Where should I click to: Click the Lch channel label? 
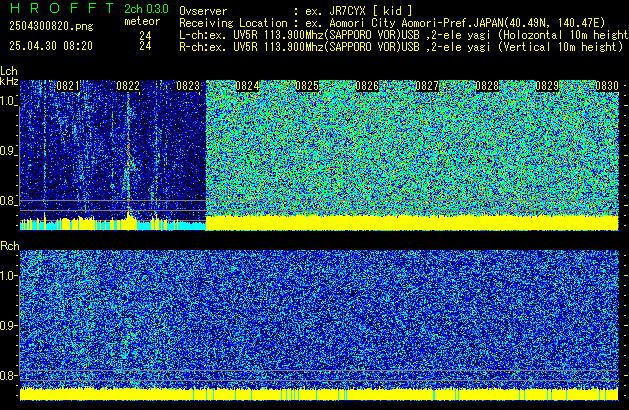coord(9,71)
